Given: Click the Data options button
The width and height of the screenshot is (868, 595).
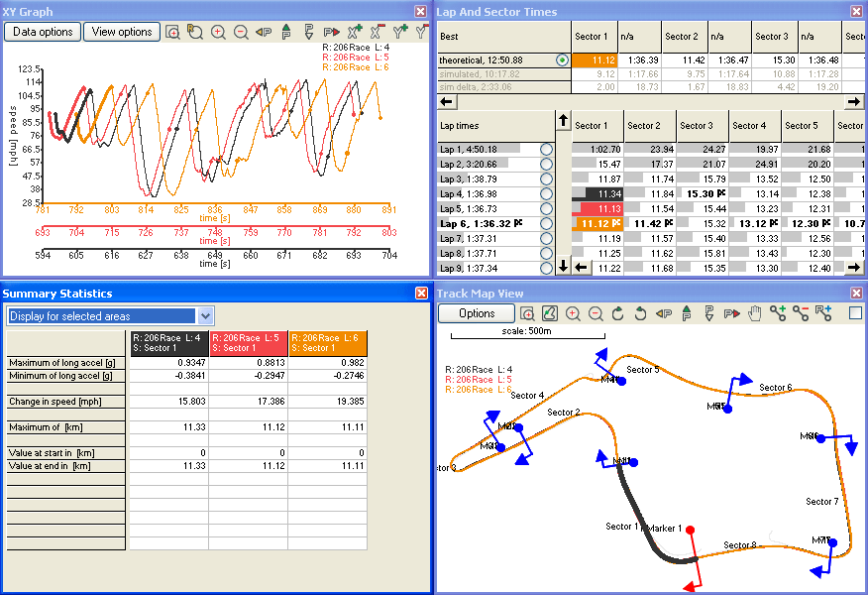Looking at the screenshot, I should point(43,32).
